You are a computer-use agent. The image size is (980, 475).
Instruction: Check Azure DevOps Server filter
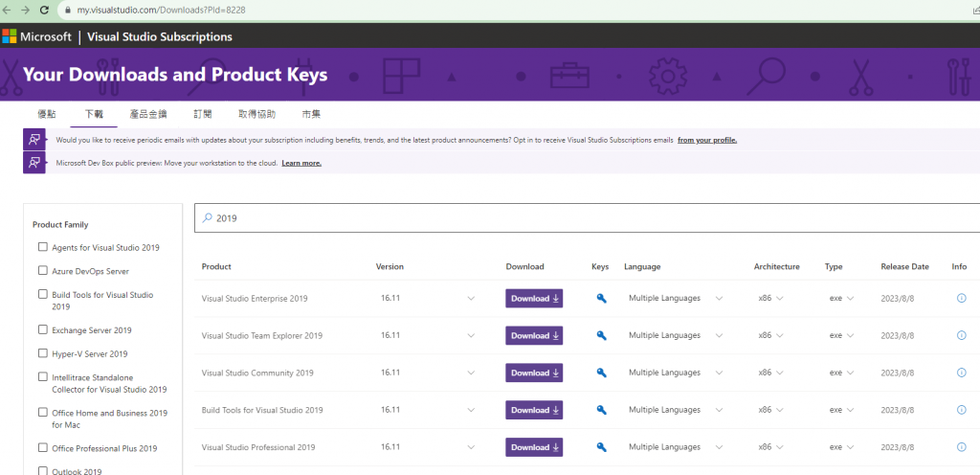tap(43, 271)
